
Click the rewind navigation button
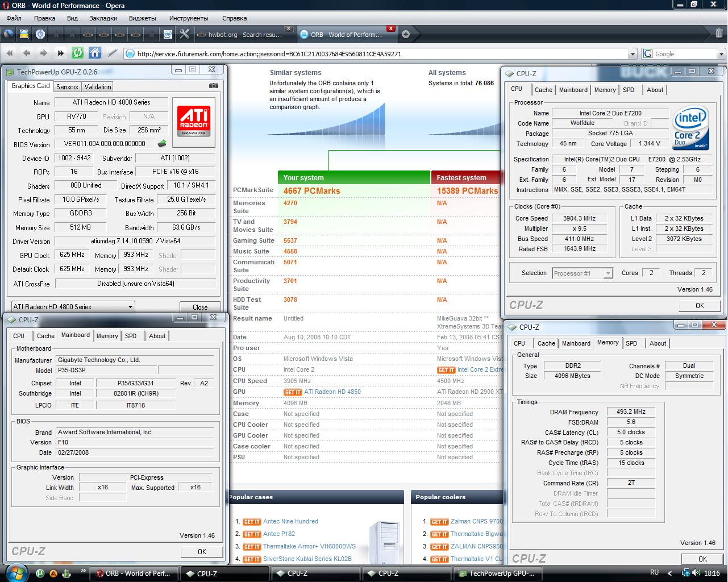point(10,53)
